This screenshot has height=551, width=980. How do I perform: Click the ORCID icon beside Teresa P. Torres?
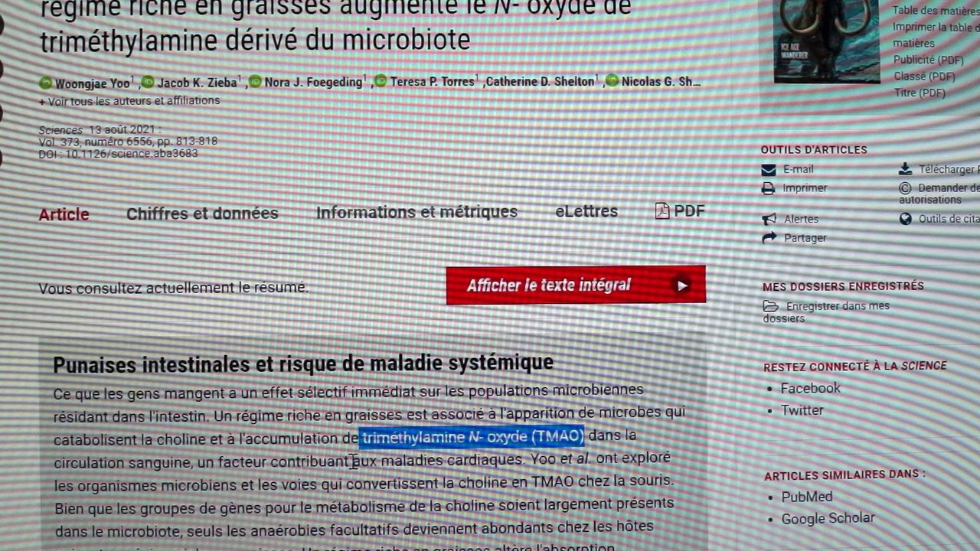pos(381,81)
